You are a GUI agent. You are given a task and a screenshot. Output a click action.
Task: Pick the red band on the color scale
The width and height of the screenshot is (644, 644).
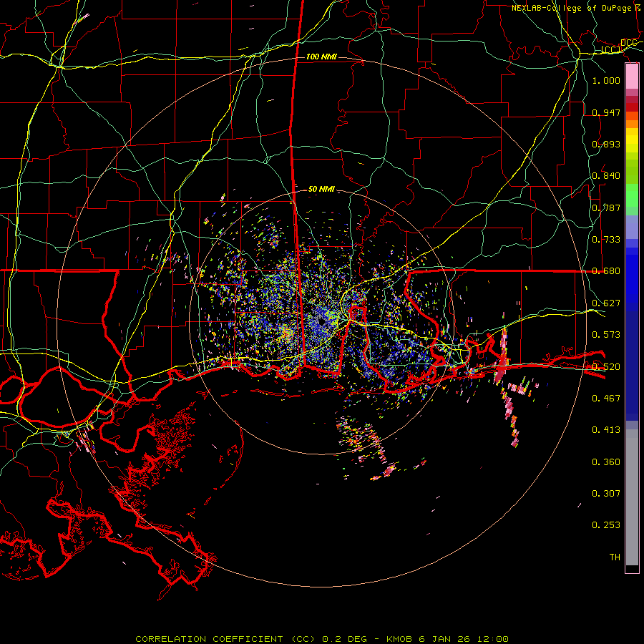tap(632, 107)
